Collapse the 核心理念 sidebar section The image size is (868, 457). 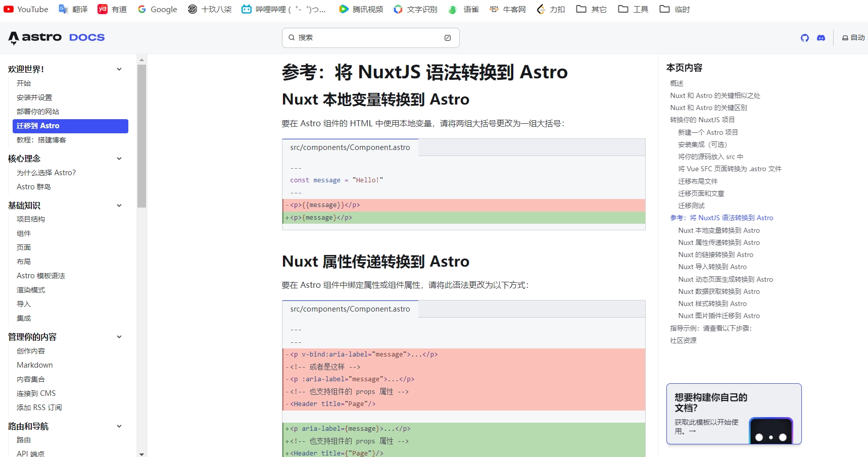(119, 159)
